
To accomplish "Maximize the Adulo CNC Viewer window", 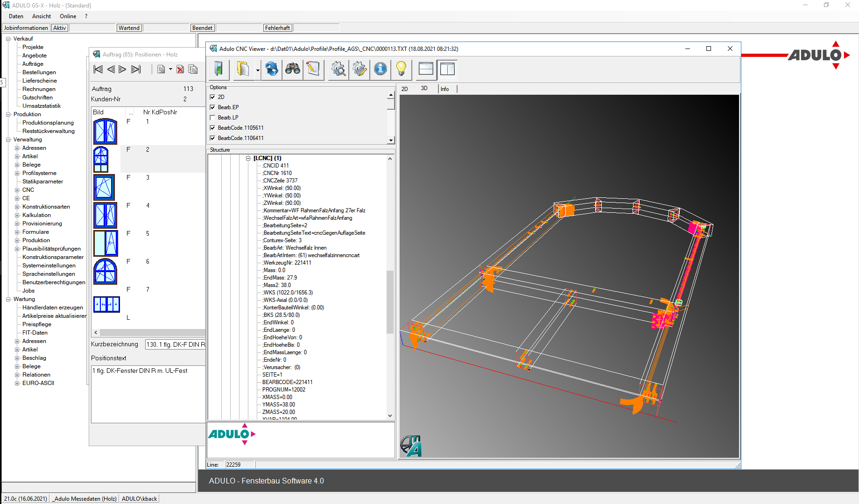I will [x=709, y=49].
